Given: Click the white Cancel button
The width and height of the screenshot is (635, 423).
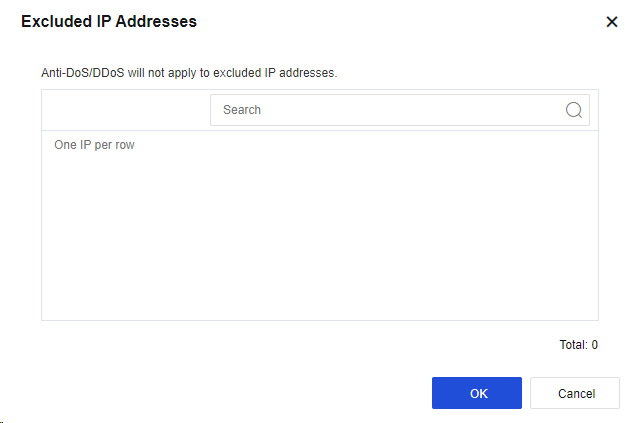Looking at the screenshot, I should 575,393.
